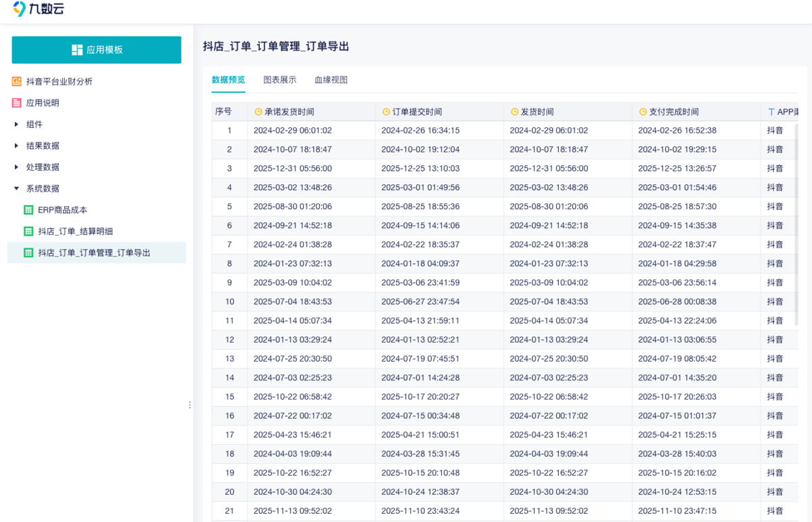Screen dimensions: 812x522
Task: Click the 应用说明 document icon
Action: tap(17, 103)
